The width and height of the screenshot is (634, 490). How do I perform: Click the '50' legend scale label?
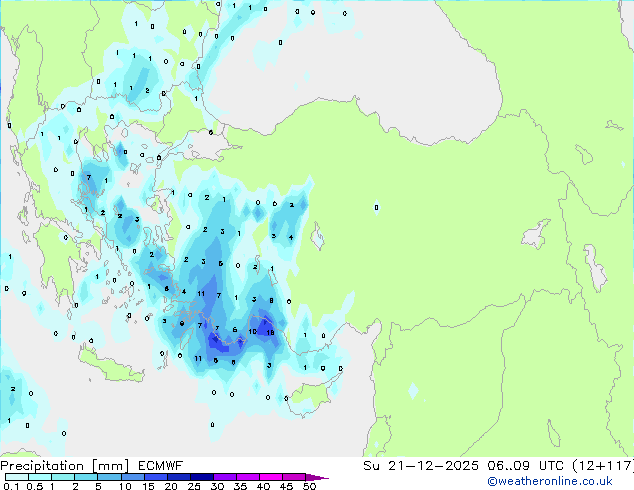pos(310,486)
